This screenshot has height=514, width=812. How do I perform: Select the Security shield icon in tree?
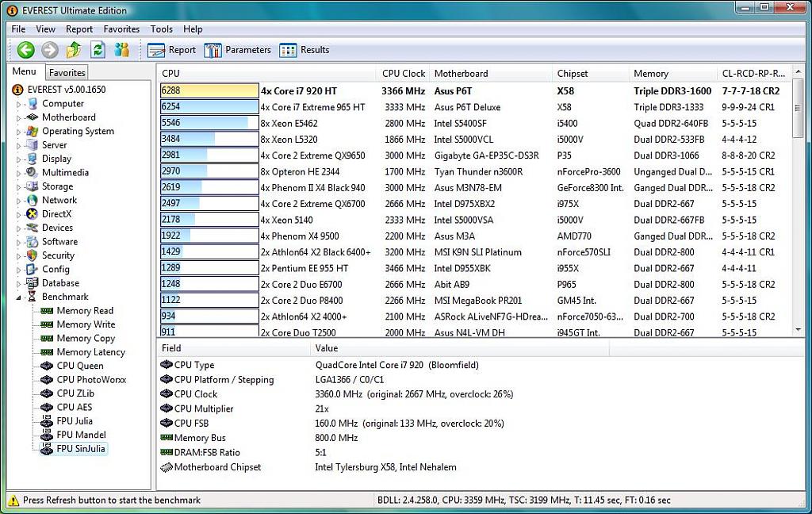(32, 255)
